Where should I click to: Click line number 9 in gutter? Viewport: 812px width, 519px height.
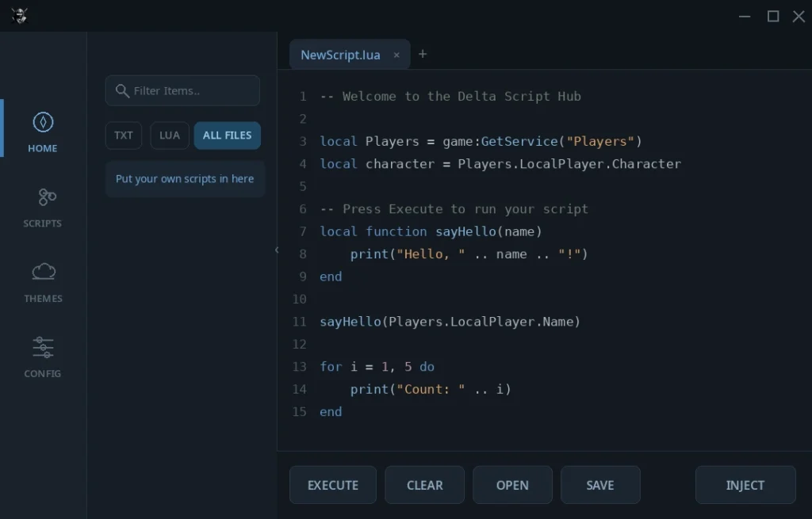pyautogui.click(x=303, y=277)
